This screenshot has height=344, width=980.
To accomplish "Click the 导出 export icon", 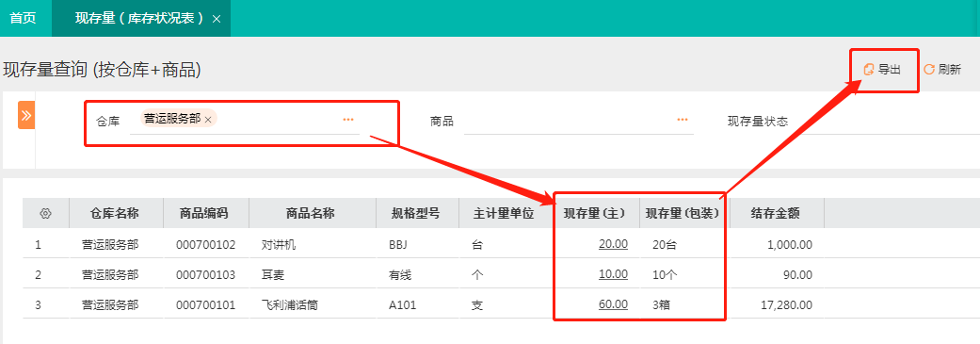I will (x=868, y=70).
